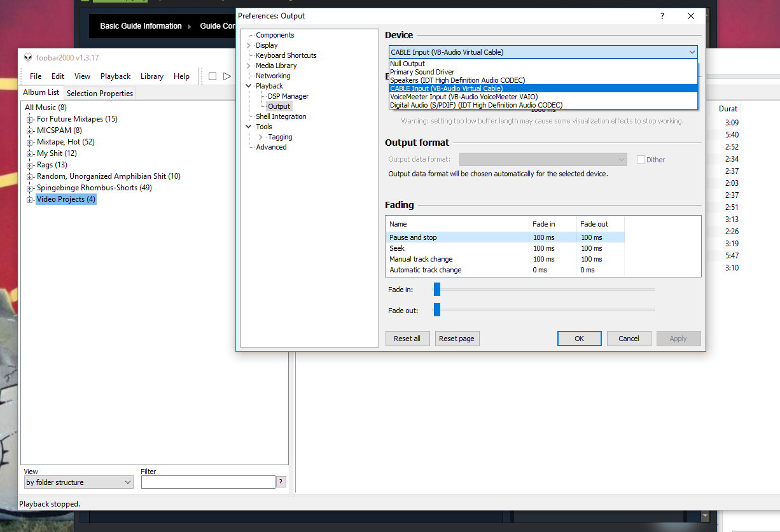Choose Speakers (IDT High Definition Audio CODEC)
The image size is (780, 532).
(x=543, y=80)
